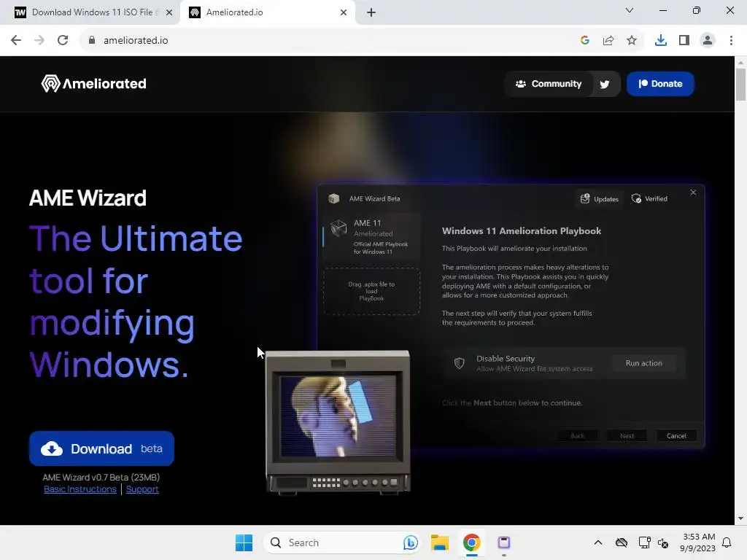This screenshot has height=560, width=747.
Task: Click 'AME Wizard v0.7 Beta (23MB)' text
Action: click(x=101, y=477)
